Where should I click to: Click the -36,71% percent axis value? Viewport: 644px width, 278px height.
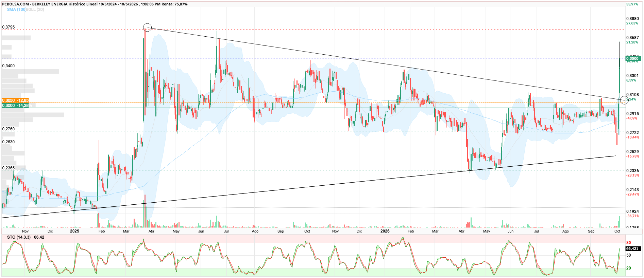pyautogui.click(x=633, y=216)
